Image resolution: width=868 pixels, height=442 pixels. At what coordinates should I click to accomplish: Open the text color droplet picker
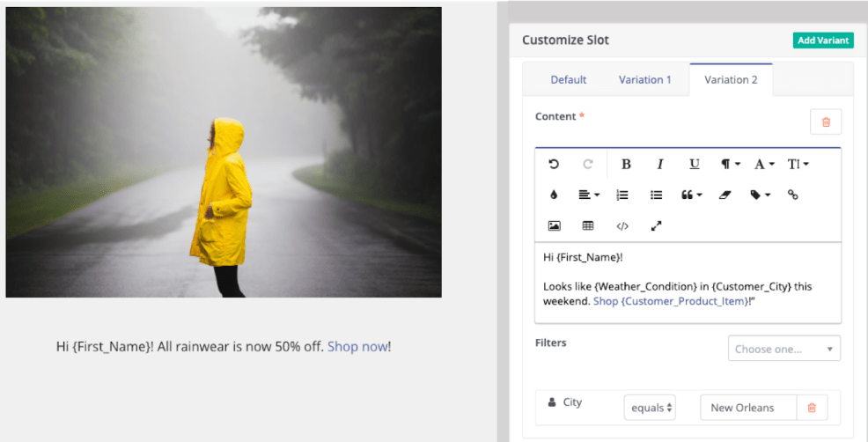554,195
